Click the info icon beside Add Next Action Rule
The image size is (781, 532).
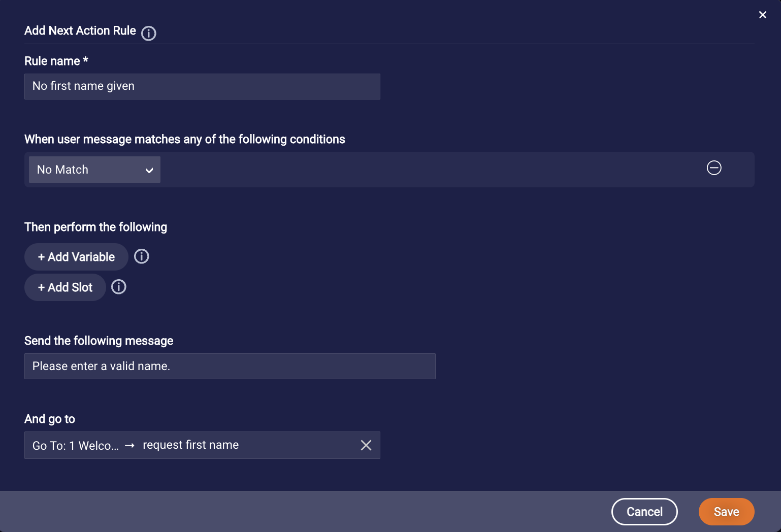coord(148,34)
